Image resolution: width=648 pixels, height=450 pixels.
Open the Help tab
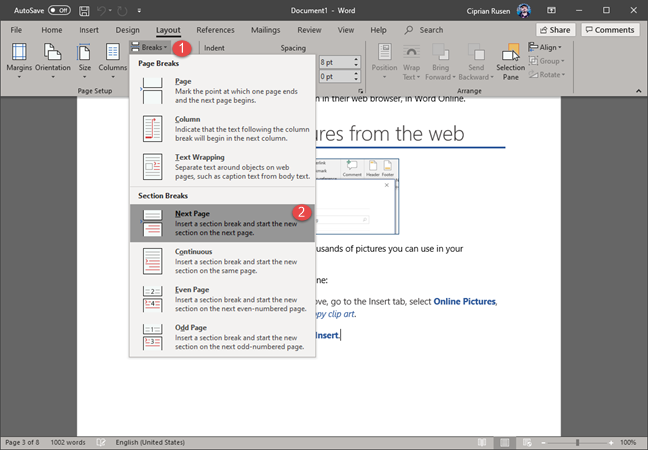(x=378, y=30)
